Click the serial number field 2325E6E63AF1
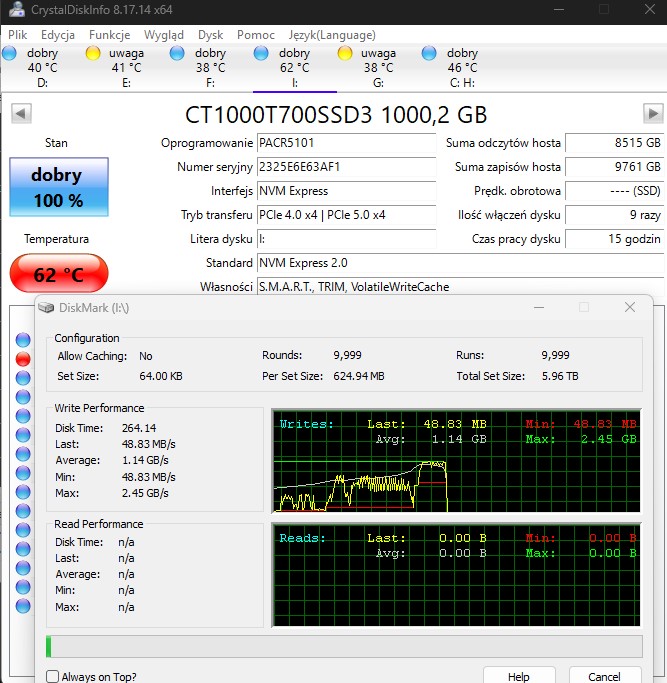Screen dimensions: 667x683 tap(346, 167)
